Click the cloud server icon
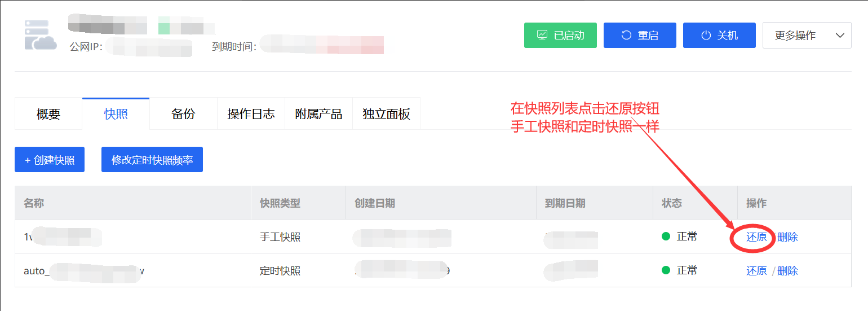This screenshot has width=868, height=311. pos(41,35)
